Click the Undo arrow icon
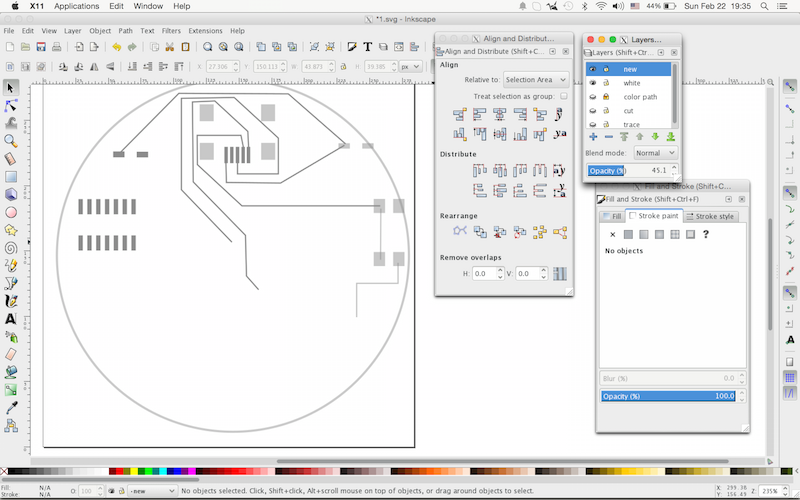This screenshot has height=500, width=800. [x=116, y=47]
